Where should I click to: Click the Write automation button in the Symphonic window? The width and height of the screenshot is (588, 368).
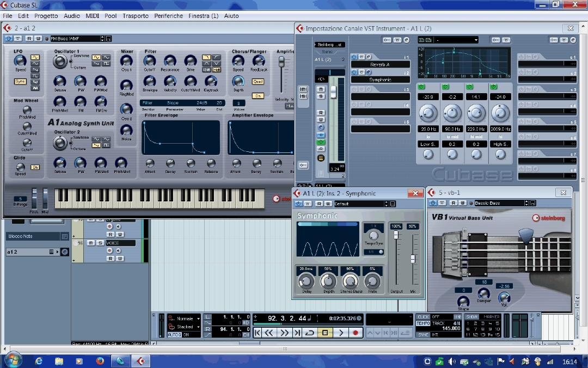[328, 204]
